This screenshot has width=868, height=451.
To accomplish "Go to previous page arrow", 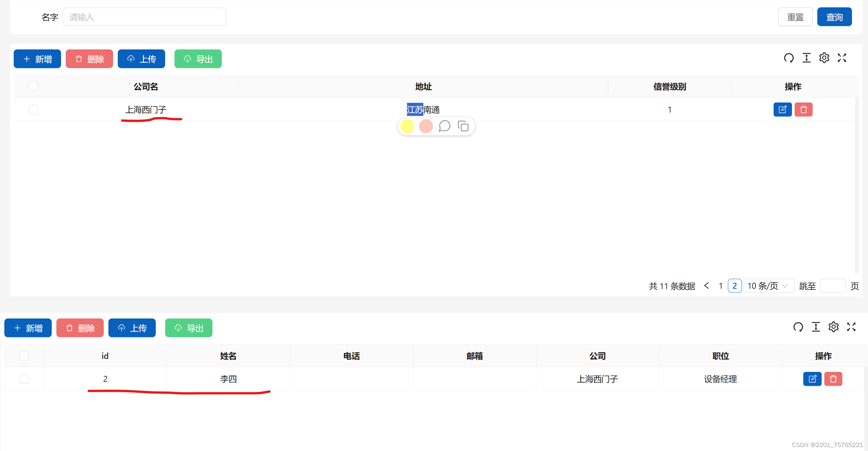I will click(707, 286).
